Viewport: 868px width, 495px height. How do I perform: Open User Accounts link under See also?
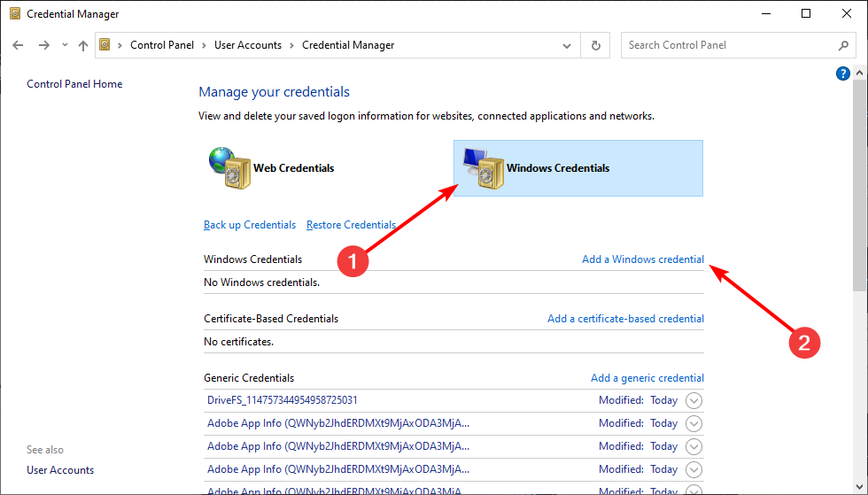[x=60, y=470]
